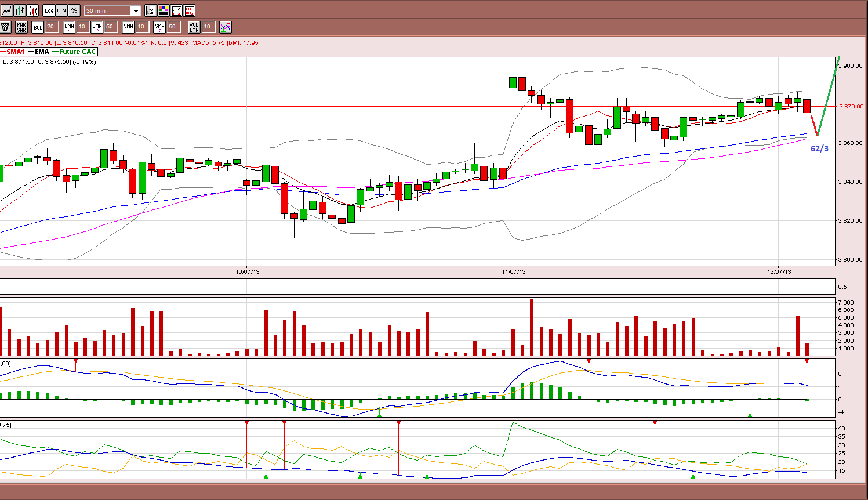
Task: Toggle the SMA 1 indicator
Action: [x=129, y=27]
